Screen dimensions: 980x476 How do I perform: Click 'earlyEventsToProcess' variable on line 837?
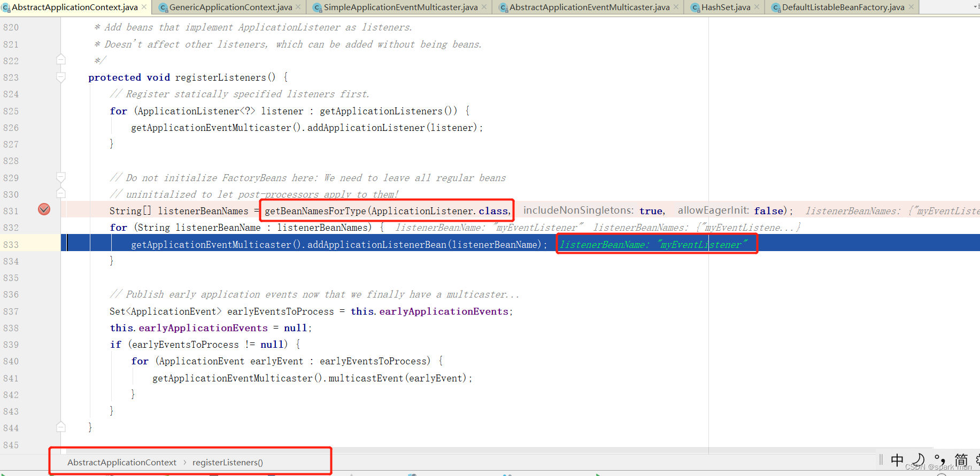281,311
